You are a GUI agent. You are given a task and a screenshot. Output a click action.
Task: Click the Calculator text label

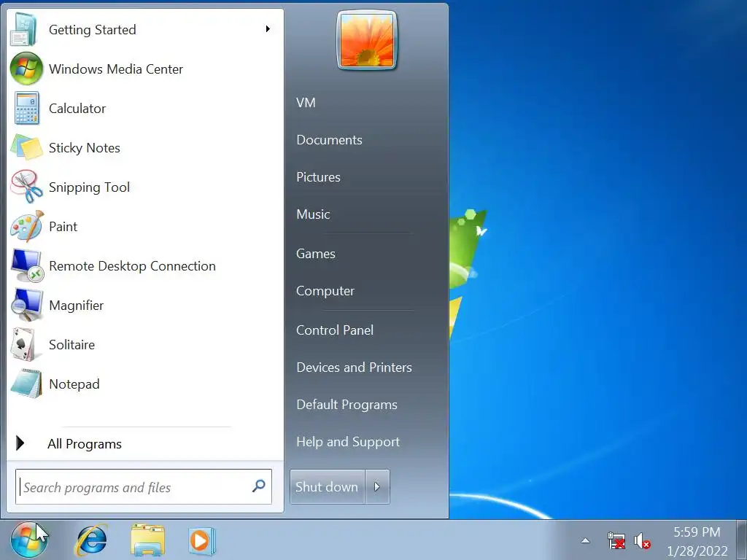77,109
